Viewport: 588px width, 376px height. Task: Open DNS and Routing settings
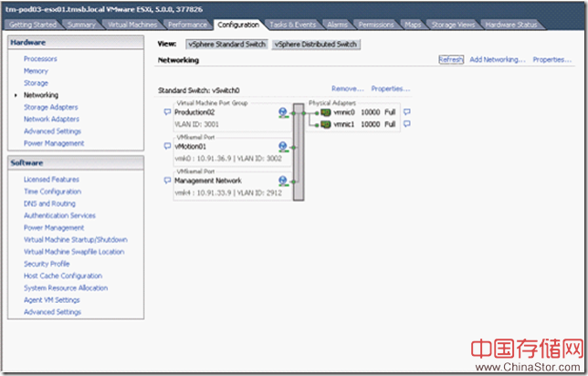[x=49, y=204]
